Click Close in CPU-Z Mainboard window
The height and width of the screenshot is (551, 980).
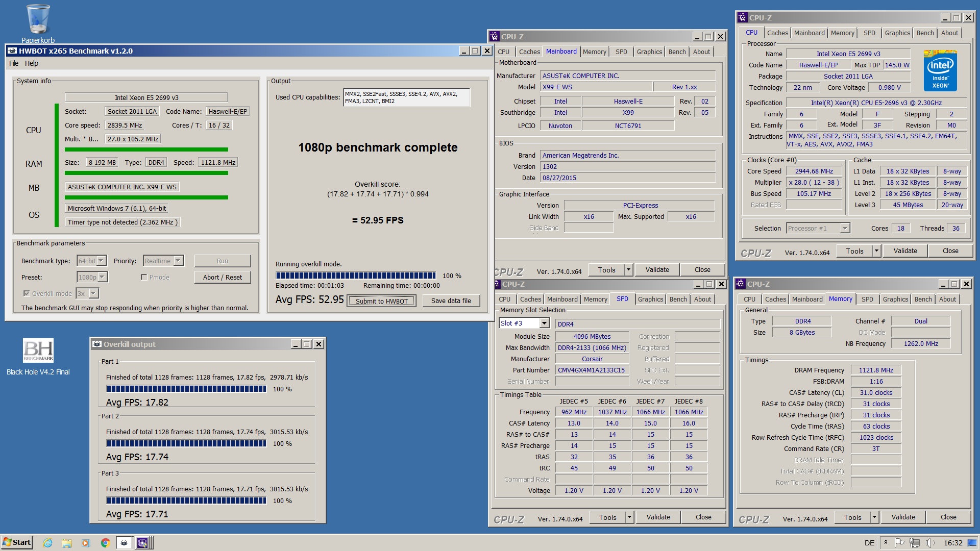coord(702,270)
